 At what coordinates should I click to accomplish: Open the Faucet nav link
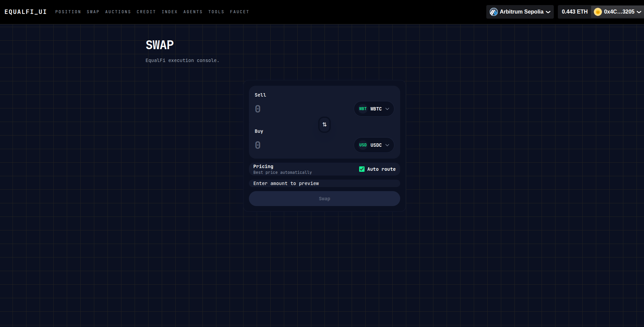click(239, 12)
